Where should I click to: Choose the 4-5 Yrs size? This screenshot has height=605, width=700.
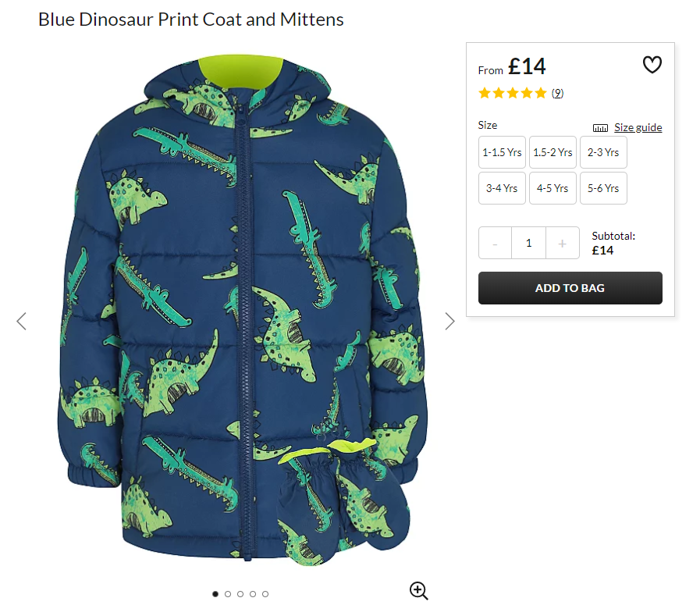click(x=553, y=188)
